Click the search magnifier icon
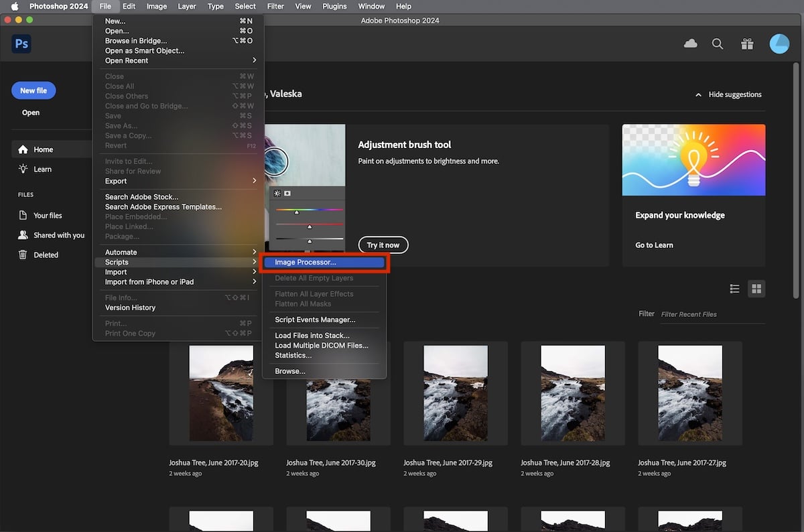This screenshot has width=804, height=532. pos(718,43)
